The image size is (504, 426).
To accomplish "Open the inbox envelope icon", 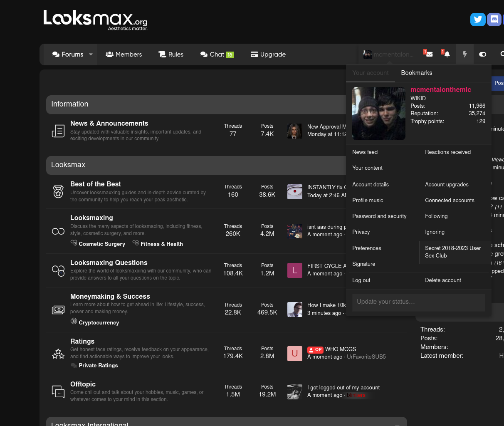I will click(429, 54).
